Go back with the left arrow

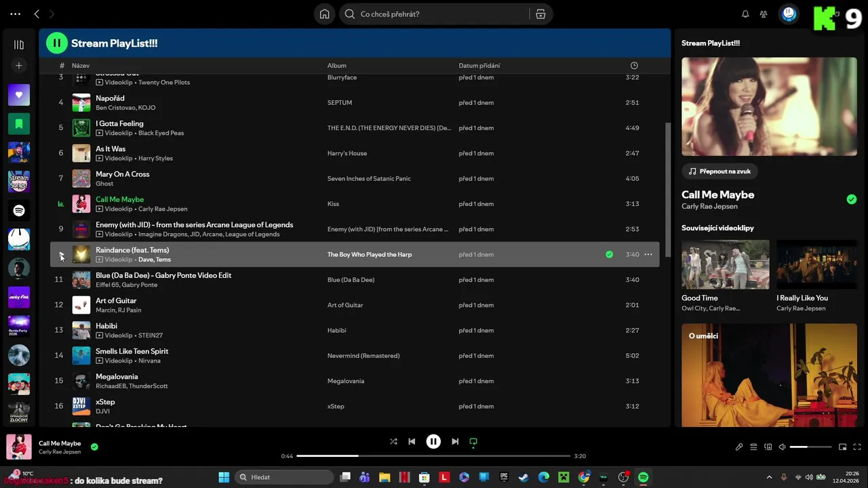point(37,14)
